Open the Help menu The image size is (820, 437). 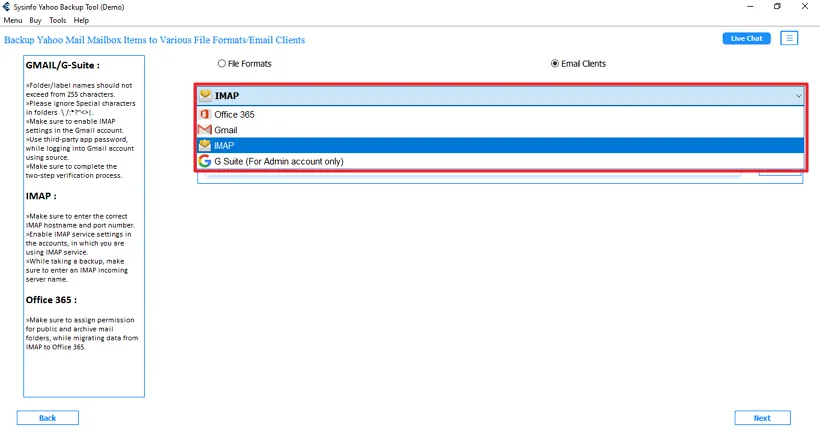81,20
